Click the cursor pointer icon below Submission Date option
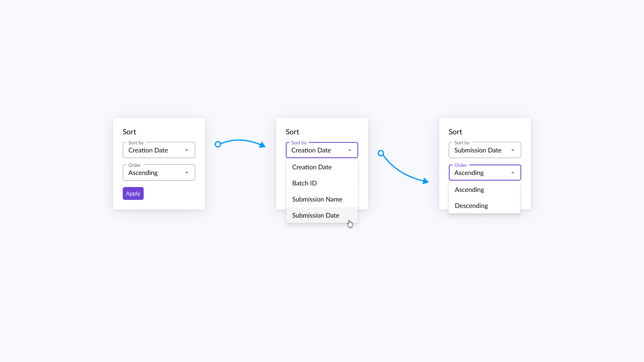This screenshot has height=362, width=644. click(x=350, y=223)
